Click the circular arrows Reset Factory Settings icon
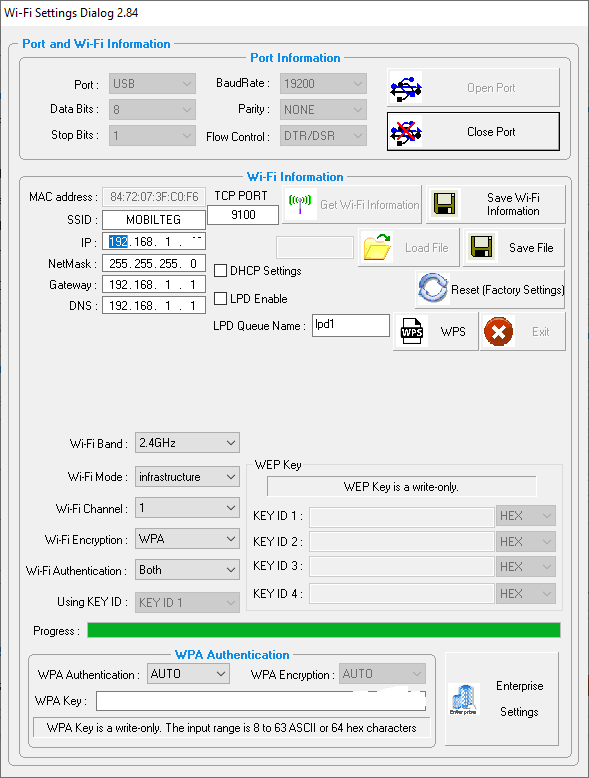Viewport: 589px width, 778px height. pos(433,288)
